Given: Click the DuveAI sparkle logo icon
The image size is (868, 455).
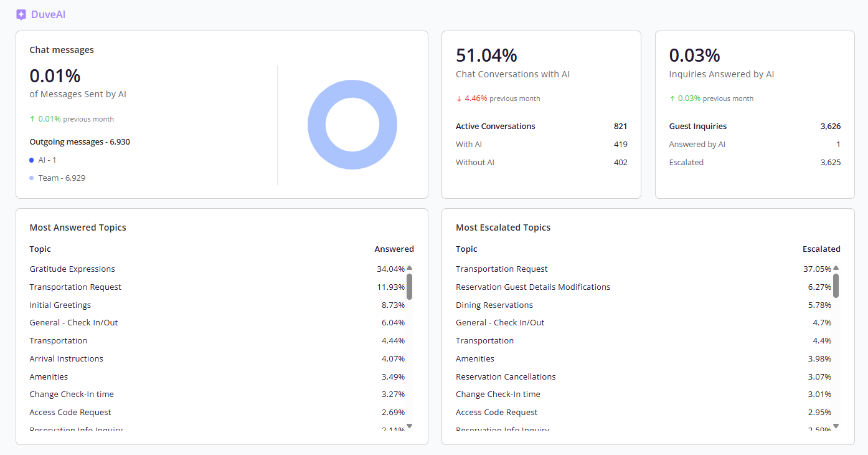Looking at the screenshot, I should (21, 14).
